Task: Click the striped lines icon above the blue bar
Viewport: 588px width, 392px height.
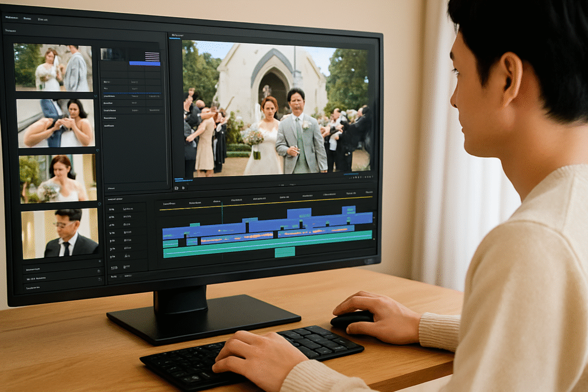Action: click(x=152, y=56)
